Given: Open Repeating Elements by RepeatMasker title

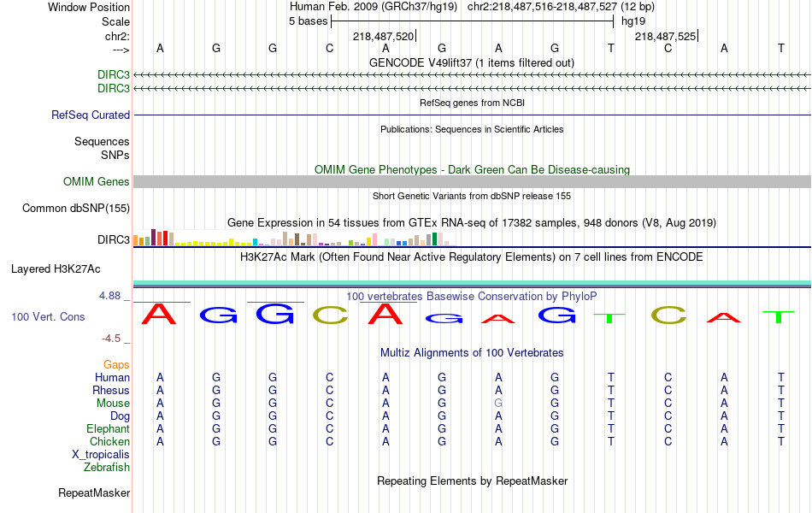Looking at the screenshot, I should pos(472,481).
